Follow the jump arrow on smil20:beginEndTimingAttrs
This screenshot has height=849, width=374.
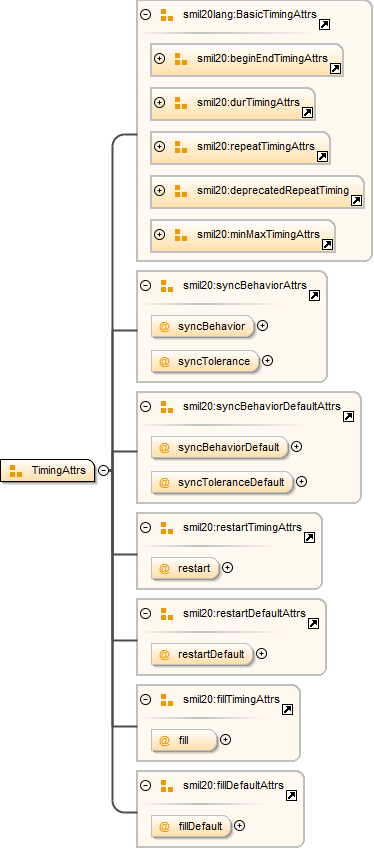(x=335, y=68)
